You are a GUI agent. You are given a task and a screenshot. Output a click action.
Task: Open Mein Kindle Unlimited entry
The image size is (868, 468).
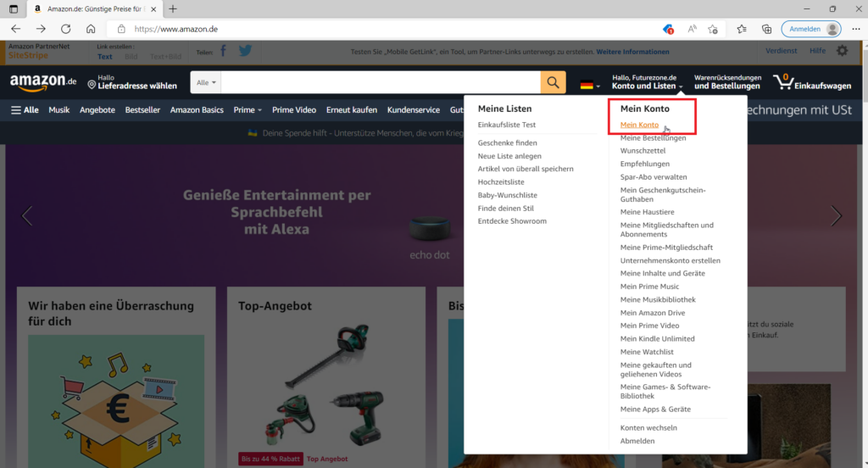[657, 338]
